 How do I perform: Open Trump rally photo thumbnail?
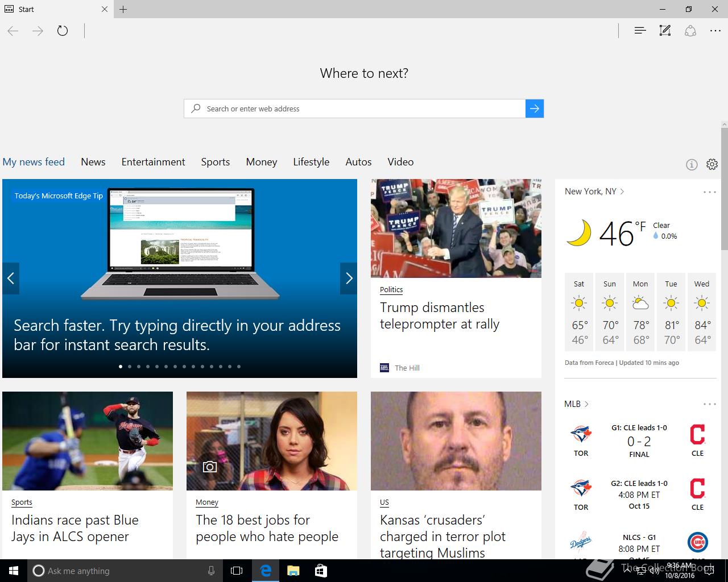pos(456,228)
